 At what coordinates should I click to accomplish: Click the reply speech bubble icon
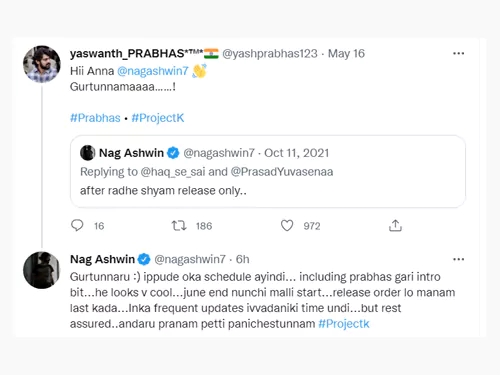[x=77, y=226]
